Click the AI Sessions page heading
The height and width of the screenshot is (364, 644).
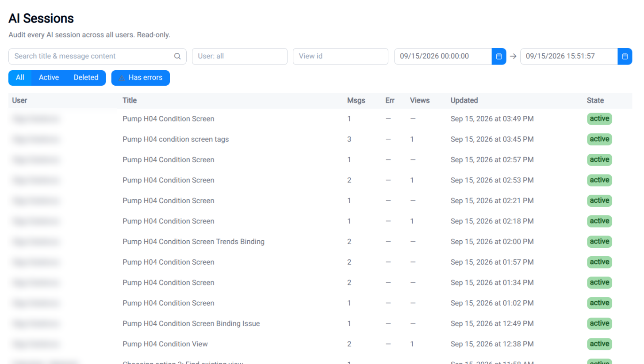tap(41, 19)
